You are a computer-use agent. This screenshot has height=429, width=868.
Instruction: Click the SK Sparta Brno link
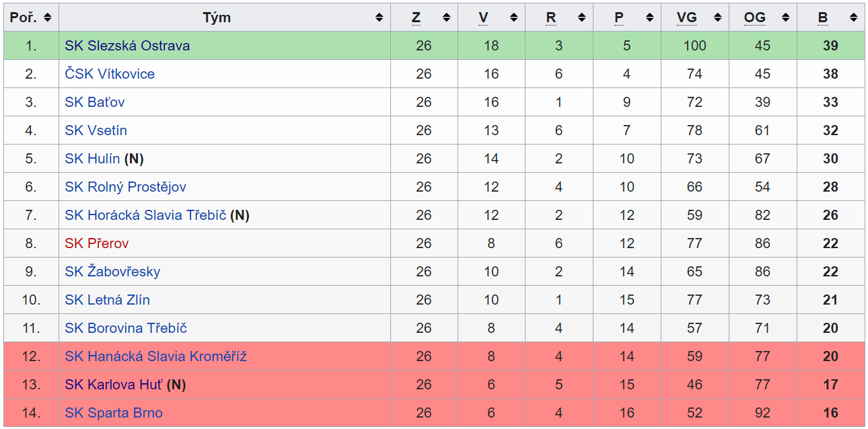(114, 413)
